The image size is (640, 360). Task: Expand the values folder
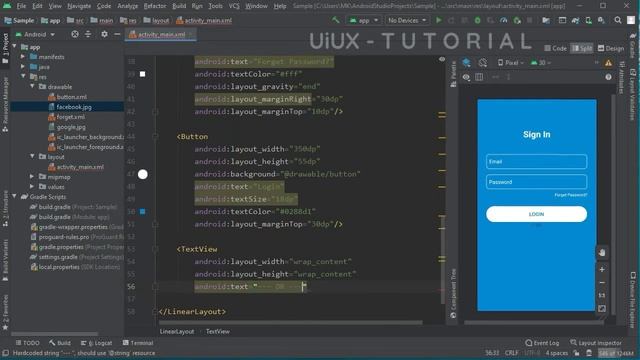[x=32, y=187]
